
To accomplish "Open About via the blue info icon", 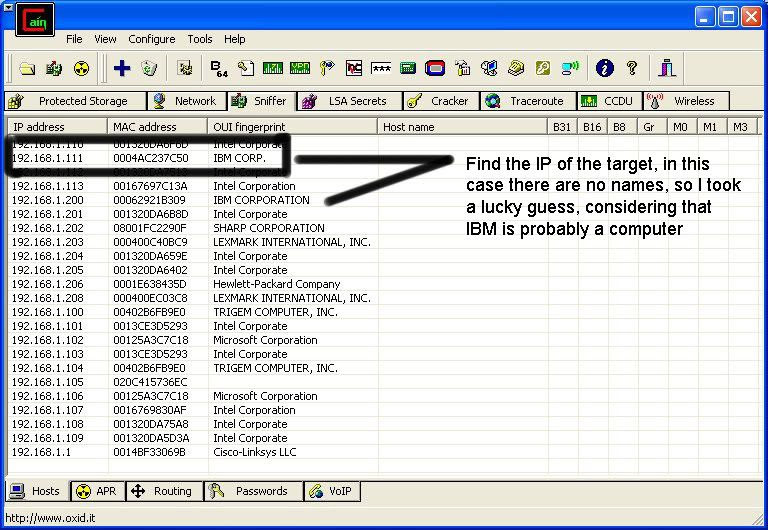I will coord(605,68).
